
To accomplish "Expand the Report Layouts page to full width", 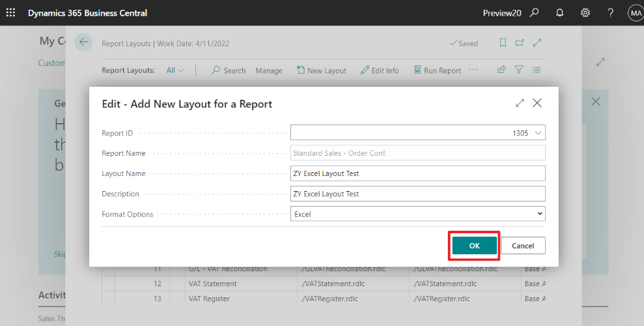I will (x=537, y=43).
